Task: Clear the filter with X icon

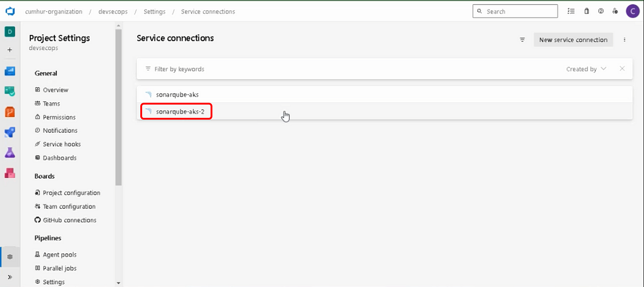Action: pos(622,69)
